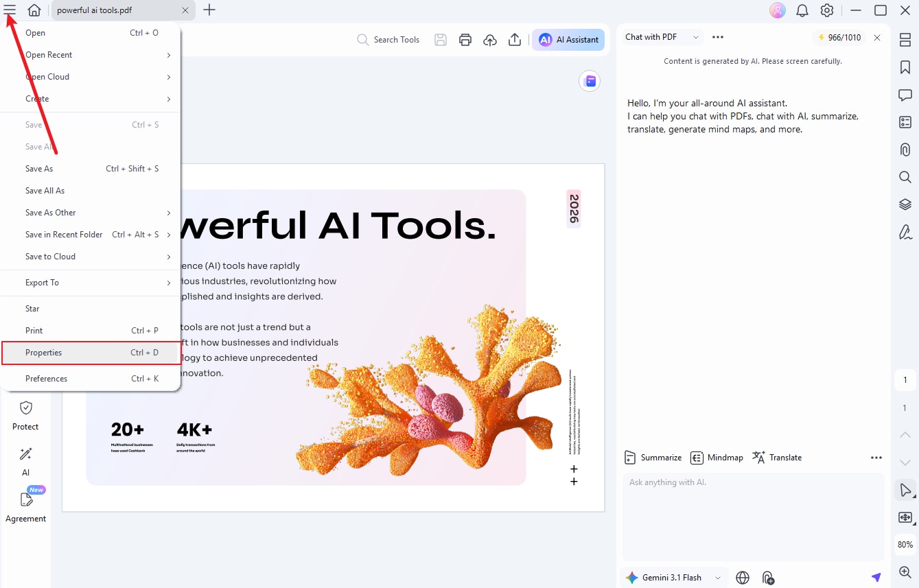The width and height of the screenshot is (919, 588).
Task: Add a new tab with plus
Action: [209, 10]
